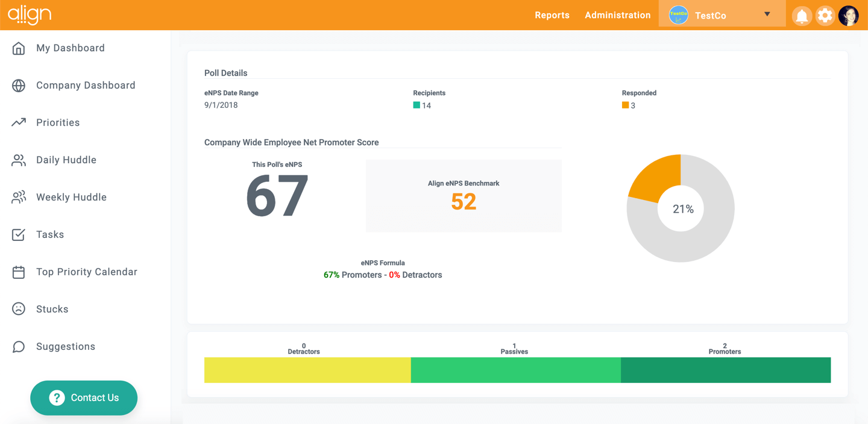868x424 pixels.
Task: Click the Align logo
Action: (30, 15)
